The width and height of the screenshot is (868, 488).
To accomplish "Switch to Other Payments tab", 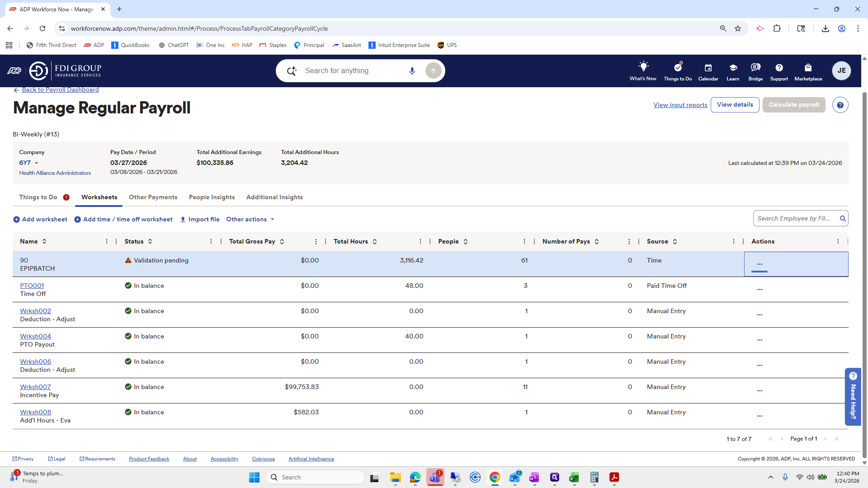I will tap(153, 197).
